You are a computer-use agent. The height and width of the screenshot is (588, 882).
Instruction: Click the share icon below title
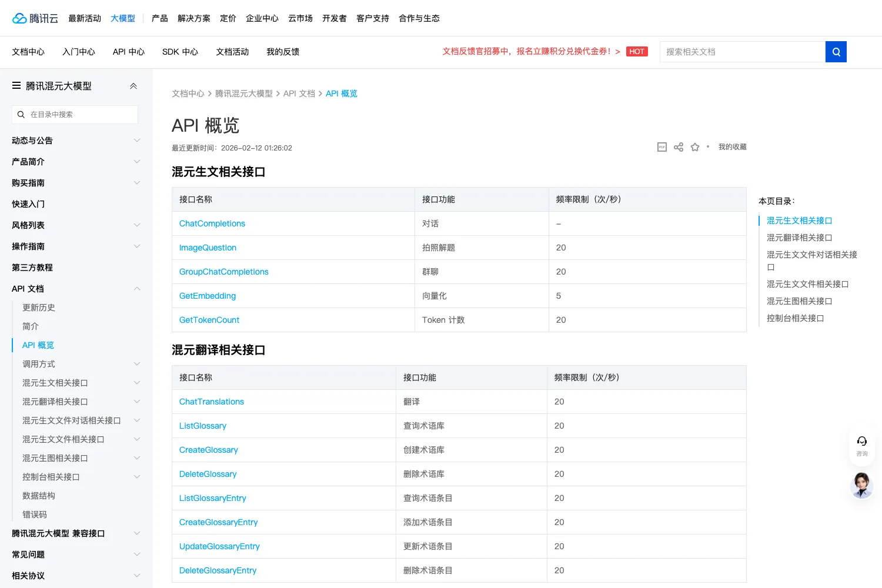click(x=679, y=147)
